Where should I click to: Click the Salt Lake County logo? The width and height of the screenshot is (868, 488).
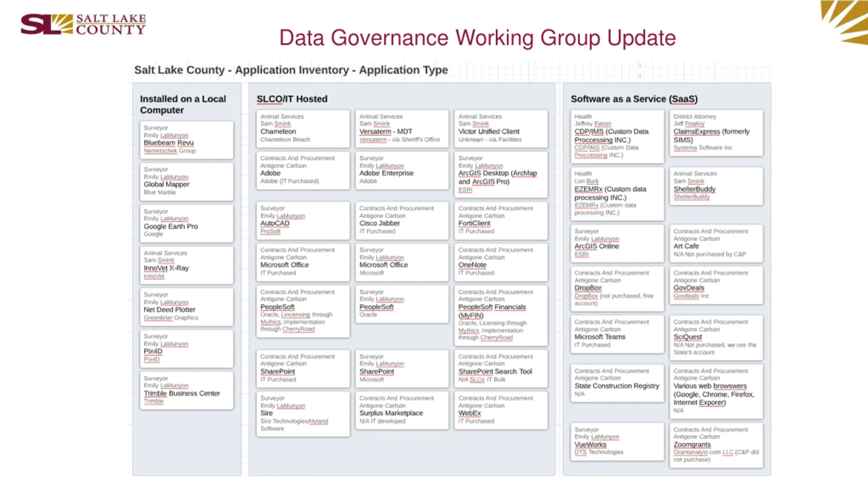click(x=83, y=24)
